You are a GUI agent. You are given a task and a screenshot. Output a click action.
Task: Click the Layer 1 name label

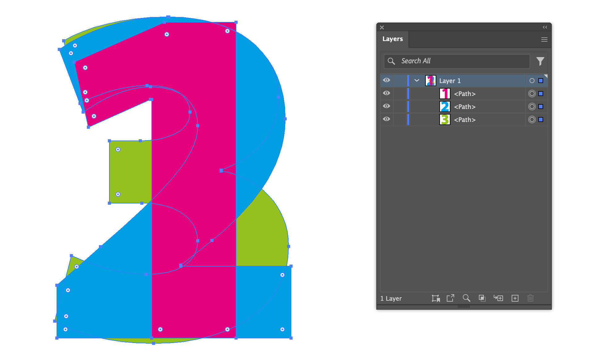450,81
